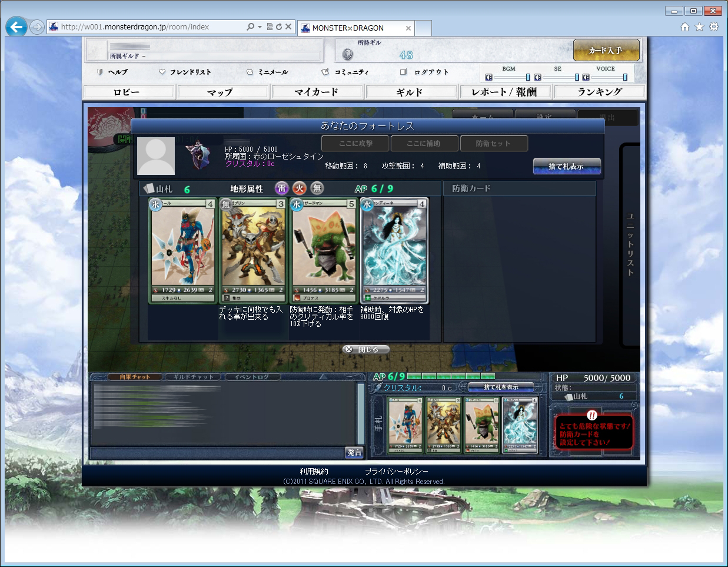Screen dimensions: 728x567
Task: Click ここに補助 support button
Action: [x=424, y=143]
